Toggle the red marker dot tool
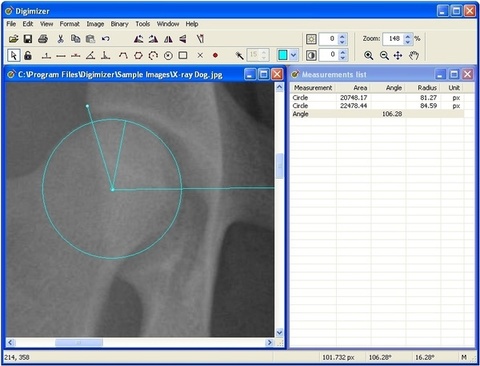 [x=215, y=55]
